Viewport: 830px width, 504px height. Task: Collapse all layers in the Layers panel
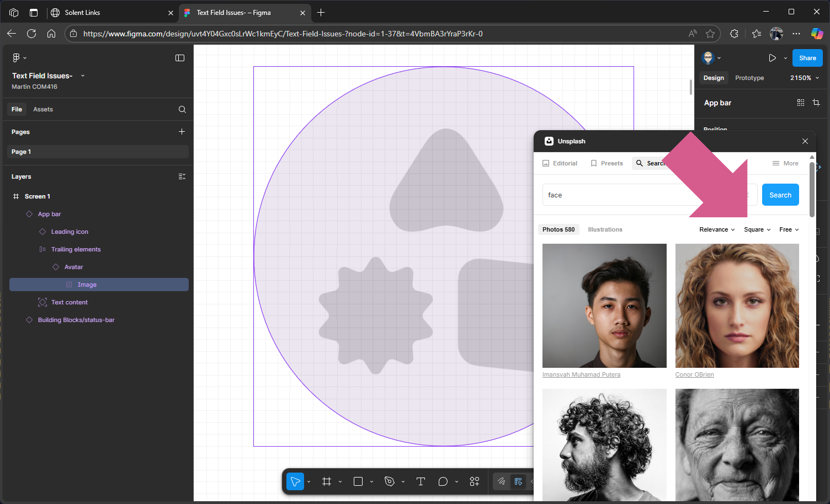pyautogui.click(x=182, y=176)
